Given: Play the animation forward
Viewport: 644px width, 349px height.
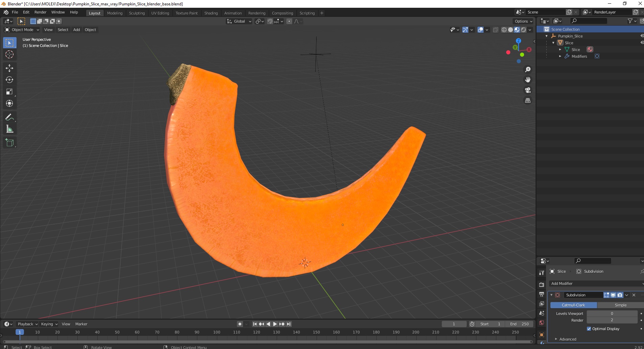Looking at the screenshot, I should point(275,324).
